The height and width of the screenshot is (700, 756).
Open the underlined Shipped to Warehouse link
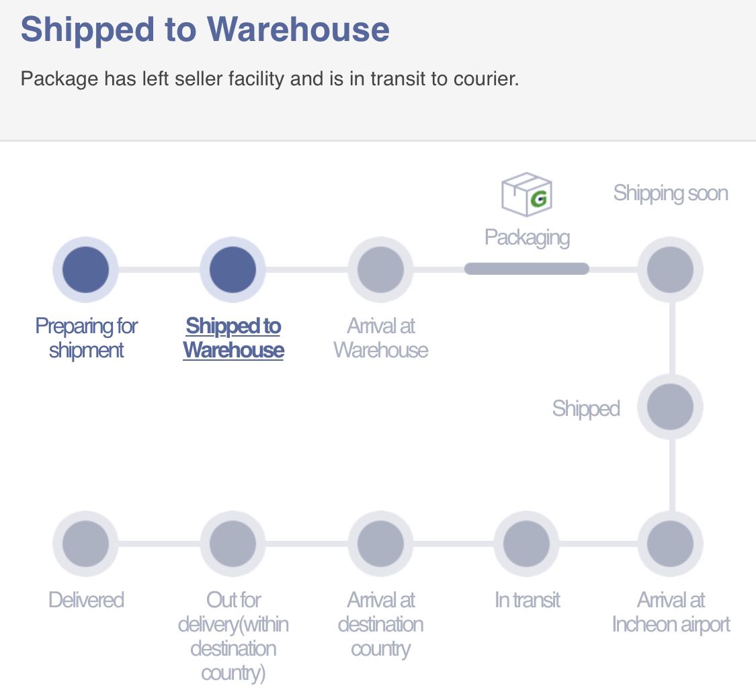coord(233,338)
